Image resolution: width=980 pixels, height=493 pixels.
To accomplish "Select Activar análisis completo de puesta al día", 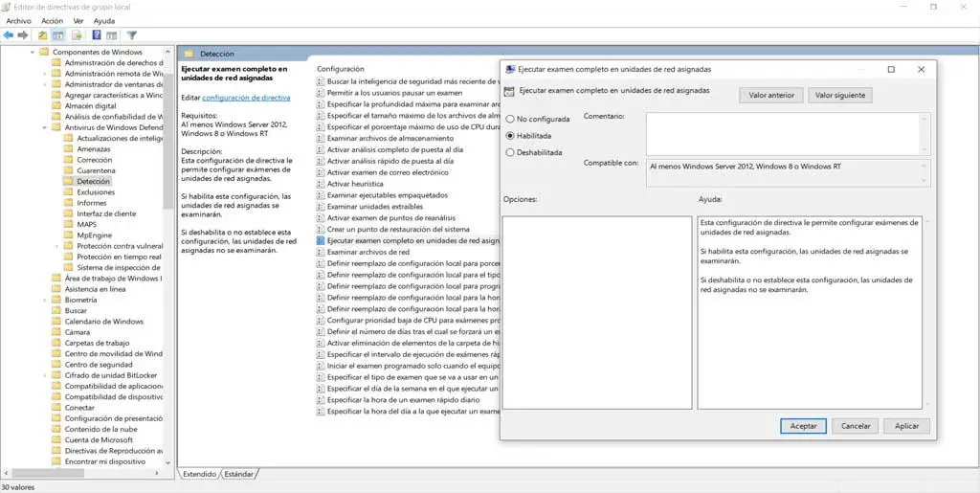I will point(395,150).
